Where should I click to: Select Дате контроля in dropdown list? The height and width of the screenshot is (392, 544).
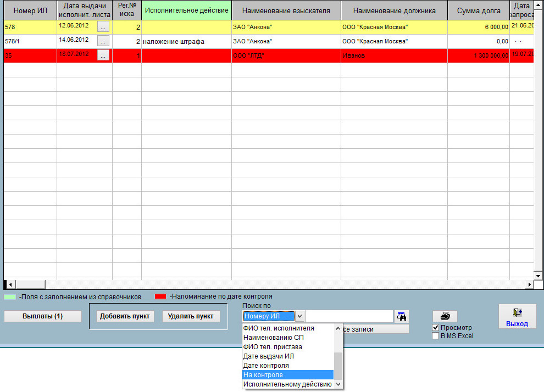(287, 366)
